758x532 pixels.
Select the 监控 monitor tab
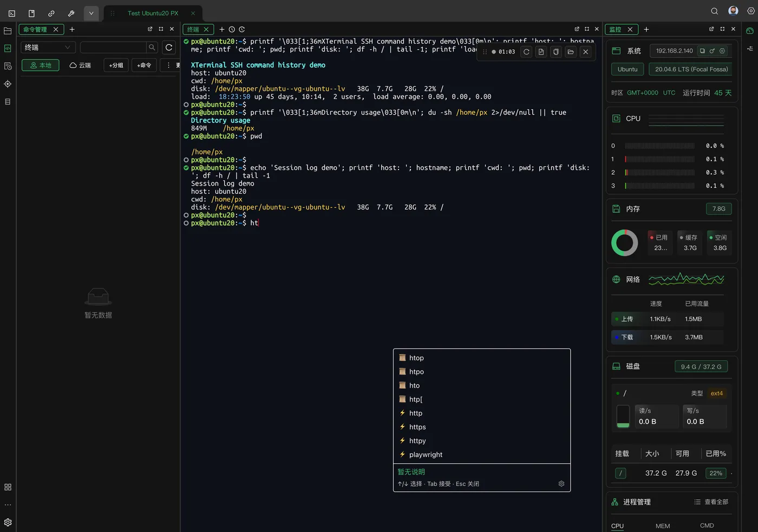point(622,29)
